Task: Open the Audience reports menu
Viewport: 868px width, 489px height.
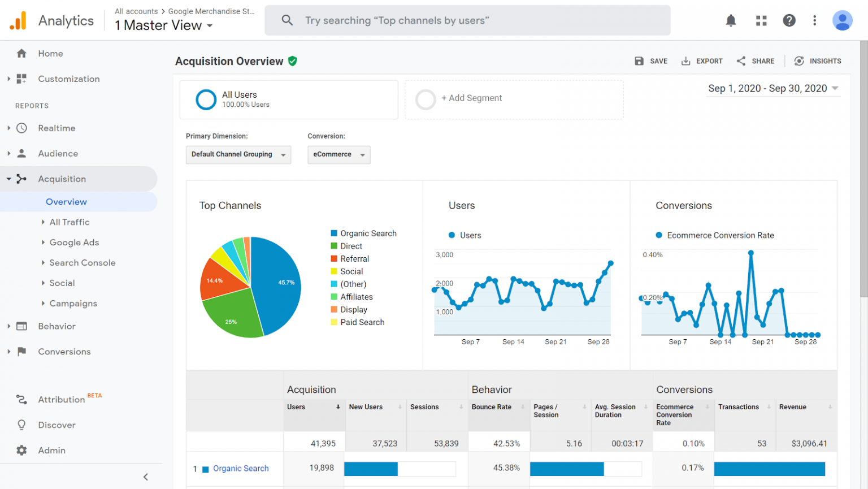Action: 58,154
